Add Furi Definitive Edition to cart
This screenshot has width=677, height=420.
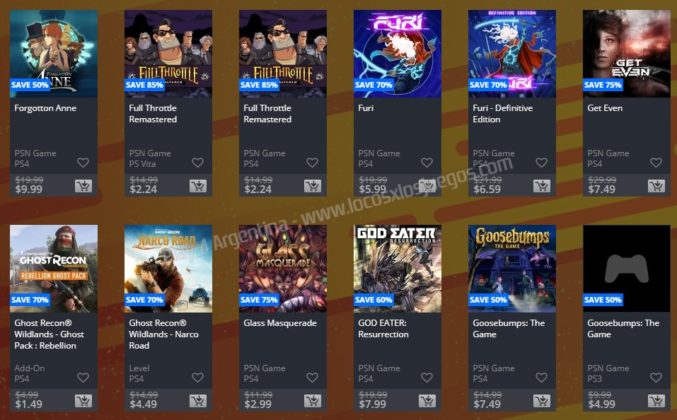point(541,186)
